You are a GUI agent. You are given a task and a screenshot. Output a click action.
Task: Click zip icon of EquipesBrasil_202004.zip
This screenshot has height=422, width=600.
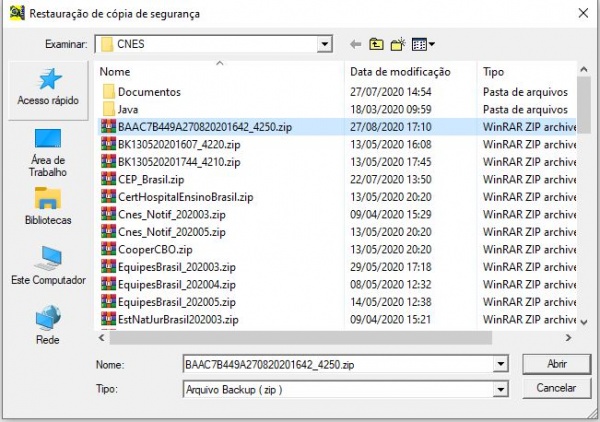pyautogui.click(x=109, y=285)
